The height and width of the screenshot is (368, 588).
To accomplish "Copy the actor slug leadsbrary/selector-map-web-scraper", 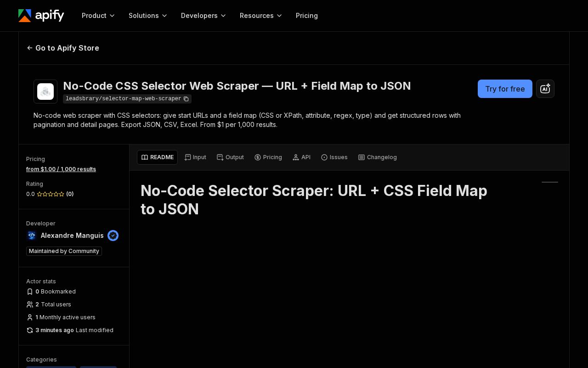I will click(186, 99).
